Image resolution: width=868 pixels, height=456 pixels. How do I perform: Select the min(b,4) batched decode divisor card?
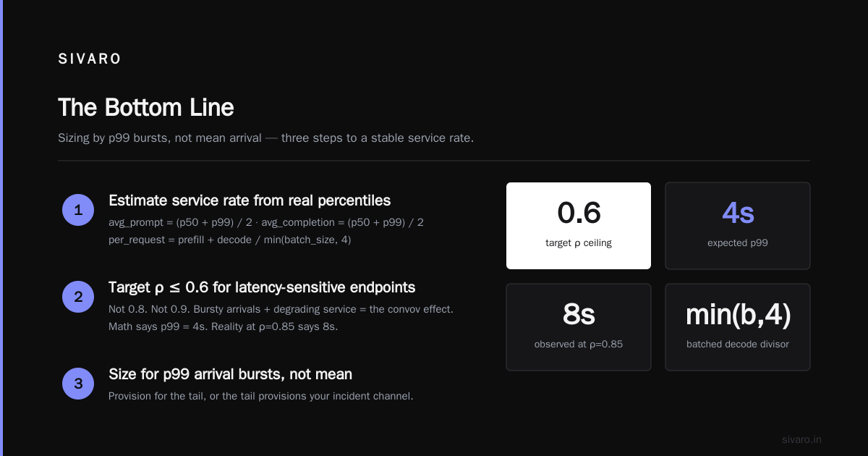[x=738, y=327]
